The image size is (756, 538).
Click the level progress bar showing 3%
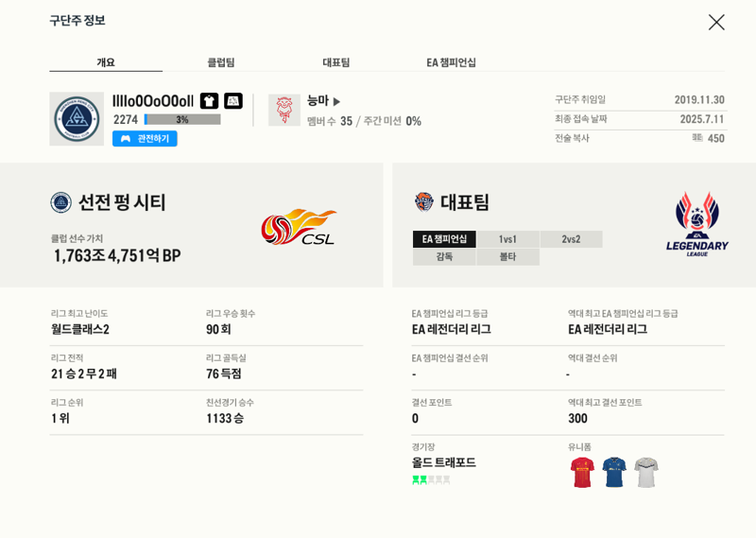coord(182,119)
